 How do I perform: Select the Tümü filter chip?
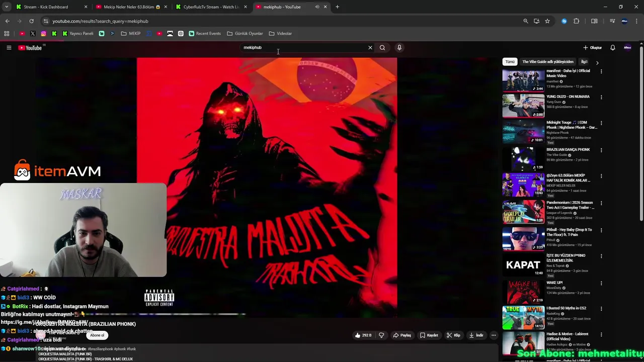coord(510,62)
